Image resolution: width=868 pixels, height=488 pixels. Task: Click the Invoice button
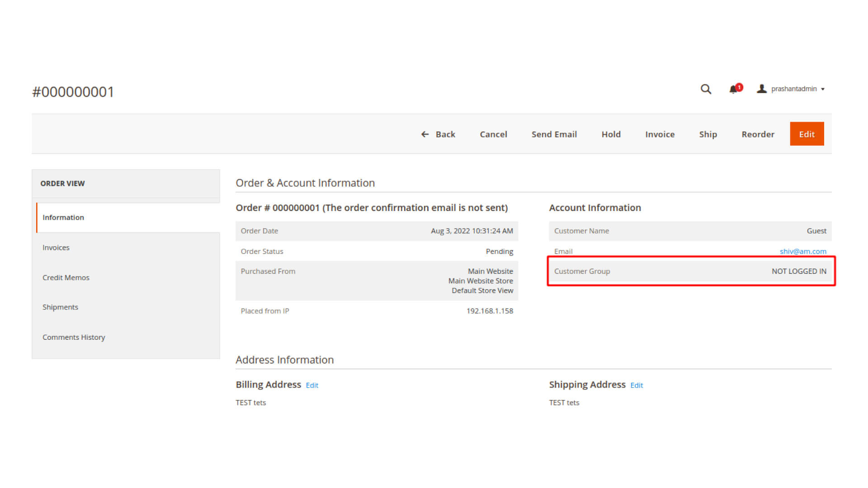(x=660, y=134)
